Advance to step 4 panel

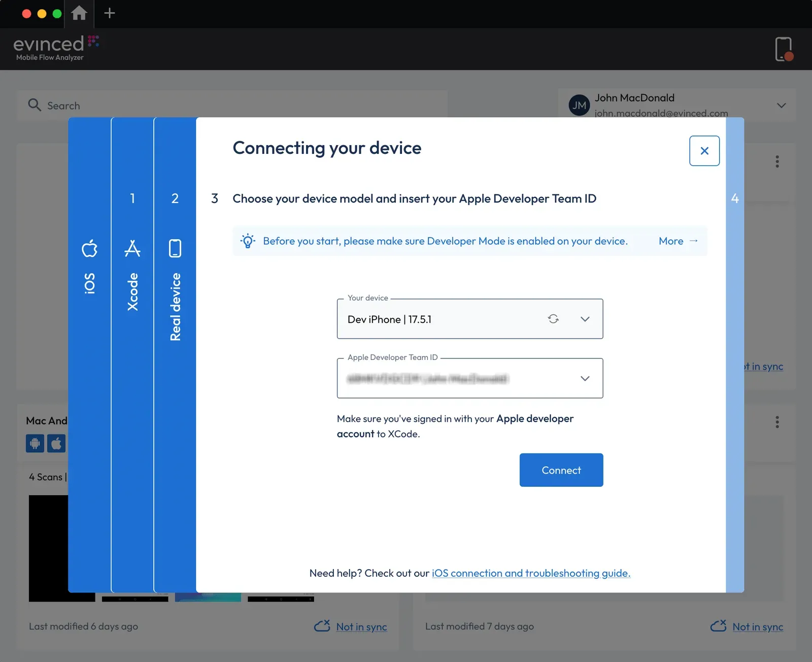tap(735, 355)
